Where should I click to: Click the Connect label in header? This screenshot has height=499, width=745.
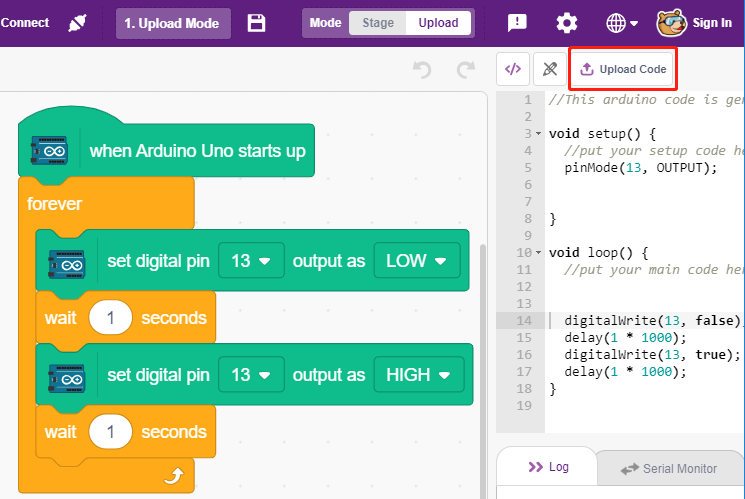tap(25, 23)
